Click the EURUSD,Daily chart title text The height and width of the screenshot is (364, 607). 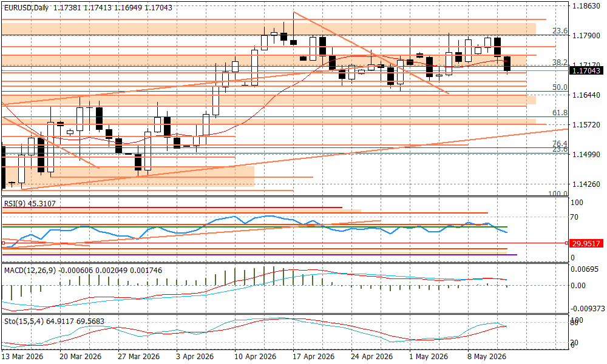(26, 7)
